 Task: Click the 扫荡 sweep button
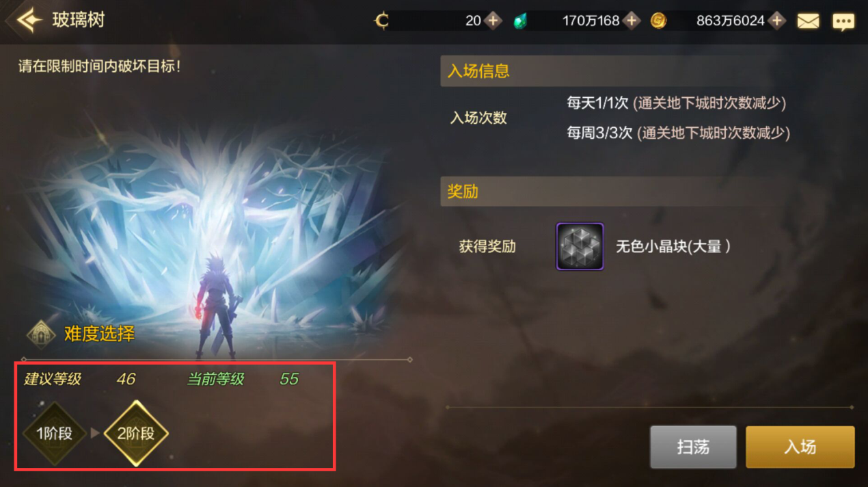[x=693, y=447]
